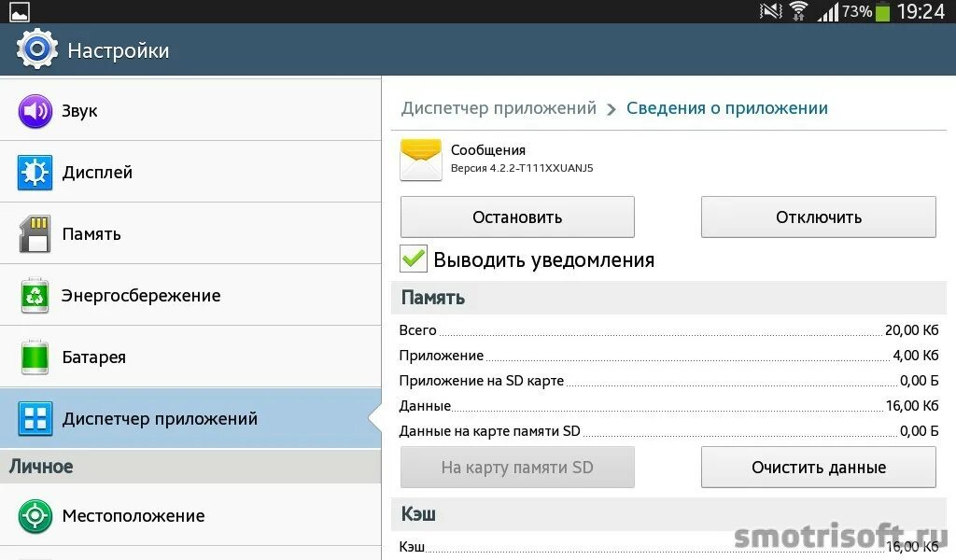Tap the muted sound status icon
This screenshot has height=560, width=956.
point(770,11)
